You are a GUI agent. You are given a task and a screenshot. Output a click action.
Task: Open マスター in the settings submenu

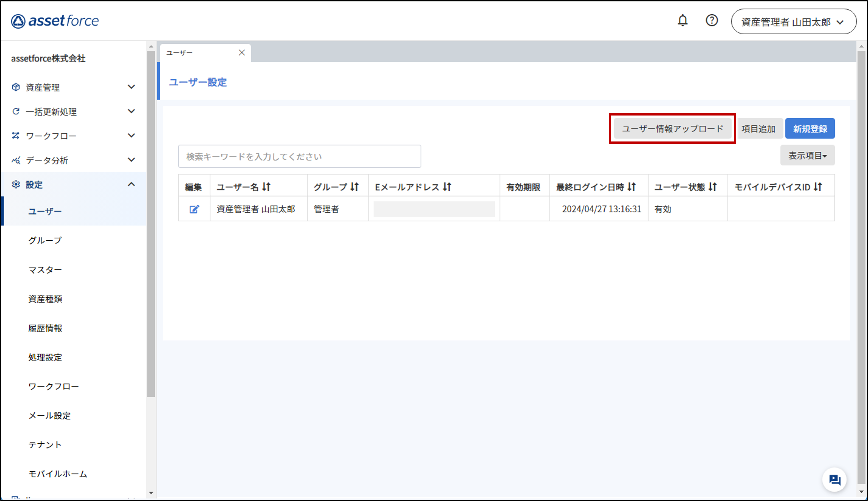[x=45, y=270]
